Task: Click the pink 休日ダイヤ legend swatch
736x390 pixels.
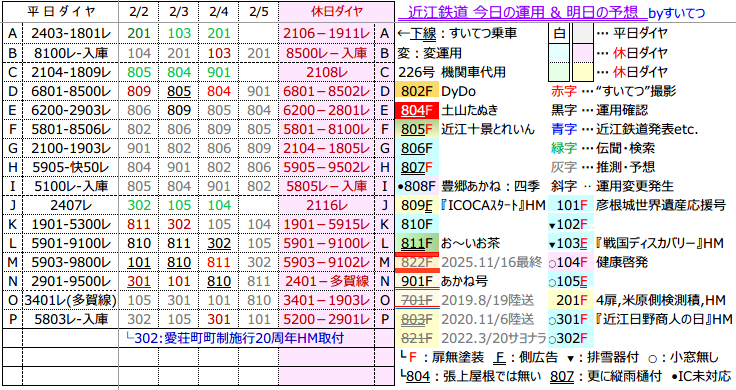Action: 583,53
